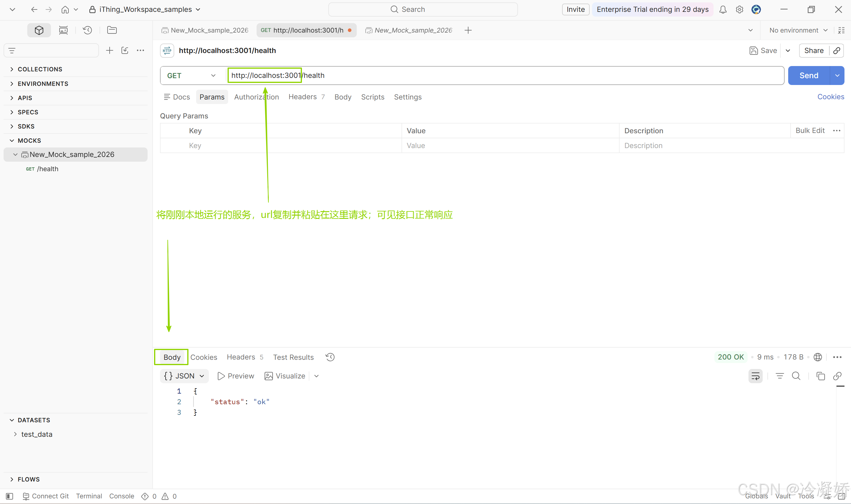Open the Docs tab
Image resolution: width=851 pixels, height=504 pixels.
[177, 97]
